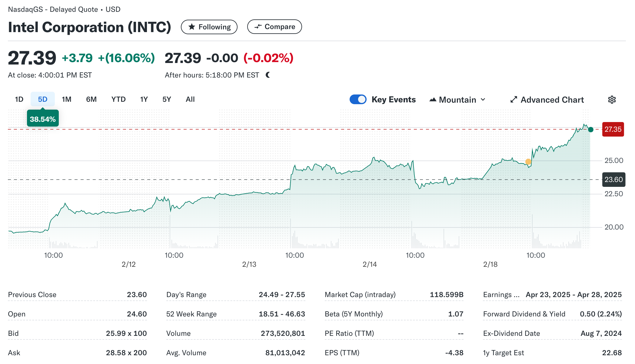The width and height of the screenshot is (635, 364).
Task: Click the chart settings gear icon
Action: pyautogui.click(x=612, y=100)
